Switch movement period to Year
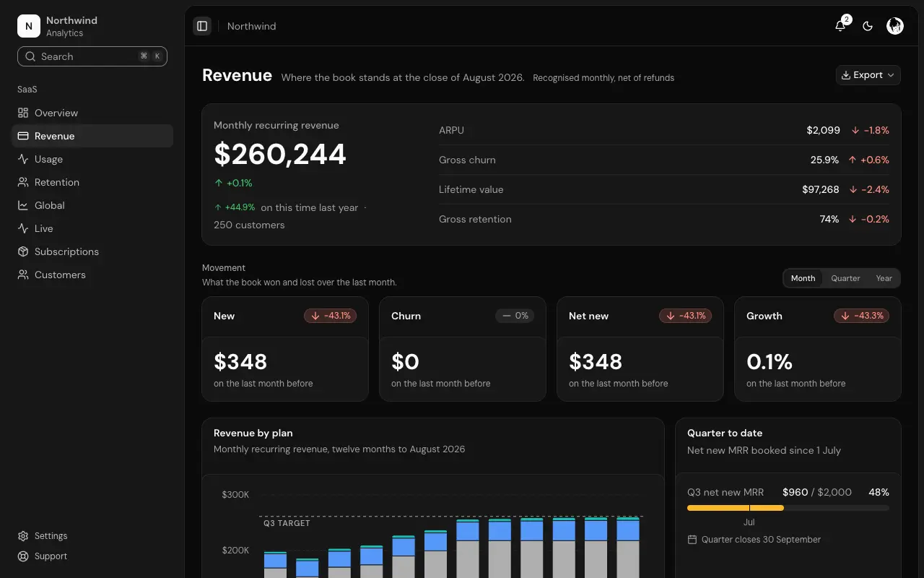This screenshot has height=578, width=924. pyautogui.click(x=884, y=278)
